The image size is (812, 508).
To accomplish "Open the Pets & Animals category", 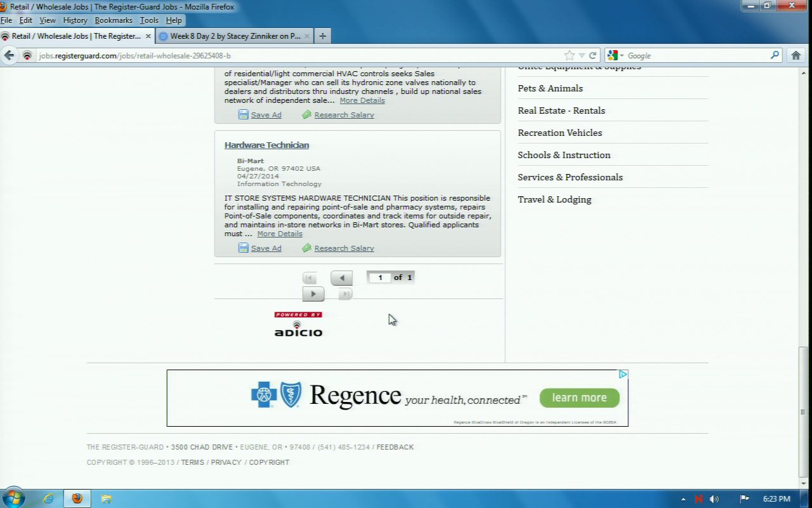I will [550, 88].
